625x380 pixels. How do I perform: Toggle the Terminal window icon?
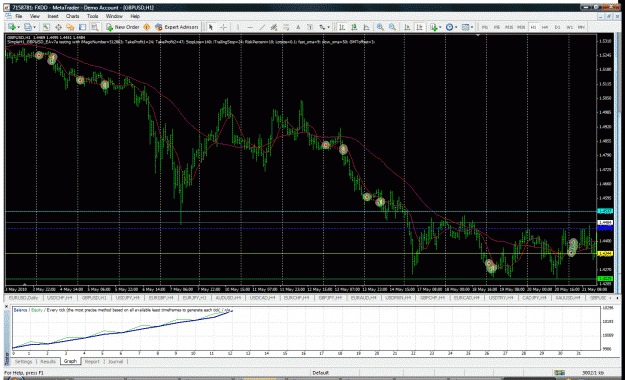coord(83,27)
